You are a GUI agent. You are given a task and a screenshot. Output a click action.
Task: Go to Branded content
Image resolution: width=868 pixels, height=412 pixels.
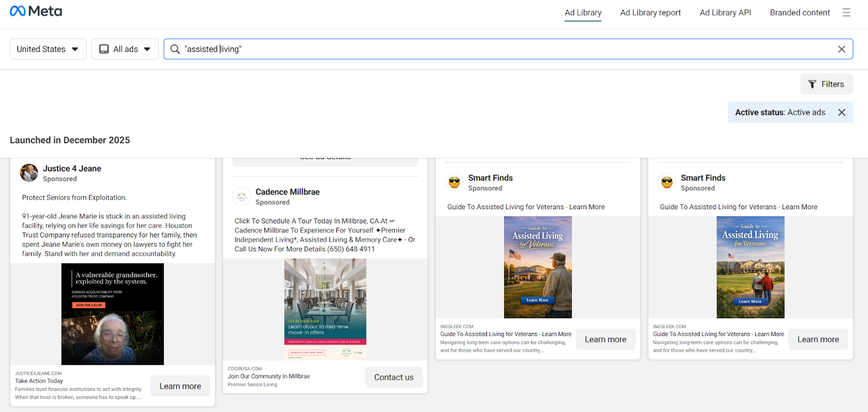[800, 12]
